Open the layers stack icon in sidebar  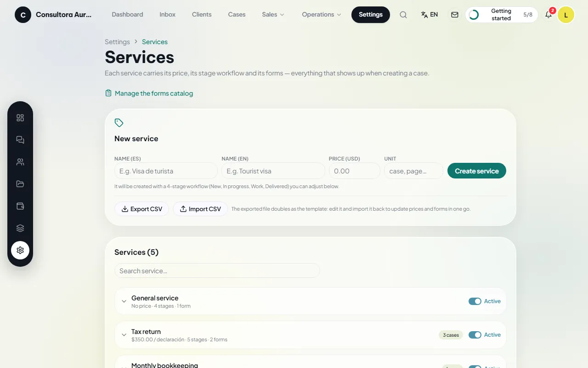pyautogui.click(x=20, y=228)
